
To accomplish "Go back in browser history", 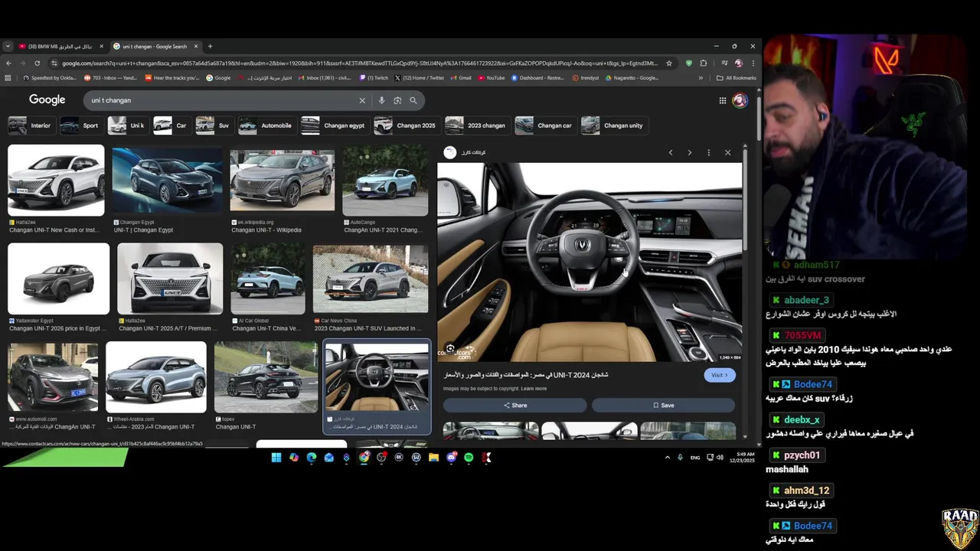I will [x=8, y=64].
